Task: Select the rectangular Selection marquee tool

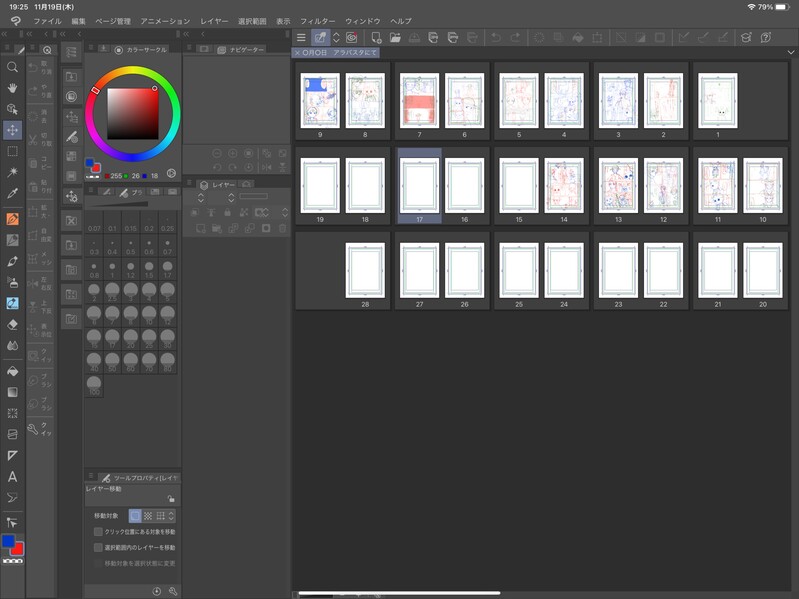Action: pos(13,151)
